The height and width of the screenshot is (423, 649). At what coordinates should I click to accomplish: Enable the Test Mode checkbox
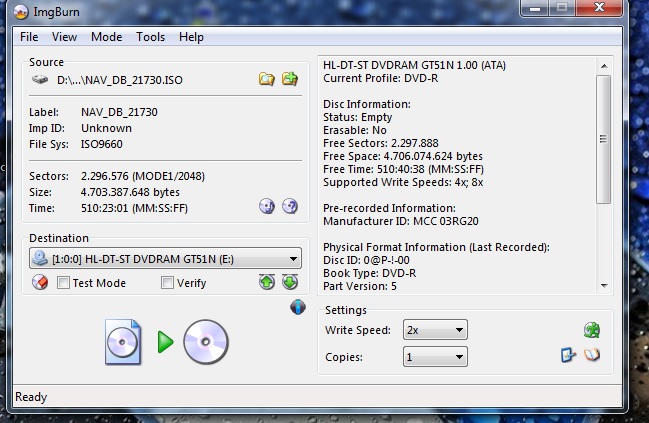(x=63, y=283)
